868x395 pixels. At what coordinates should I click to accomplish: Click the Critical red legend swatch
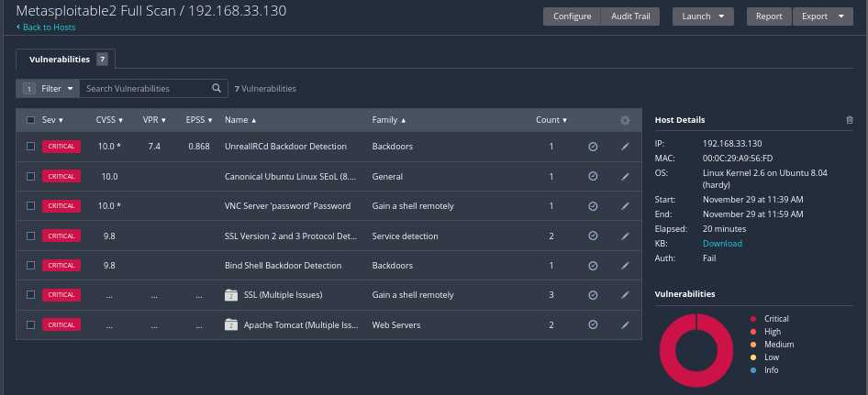click(x=753, y=319)
